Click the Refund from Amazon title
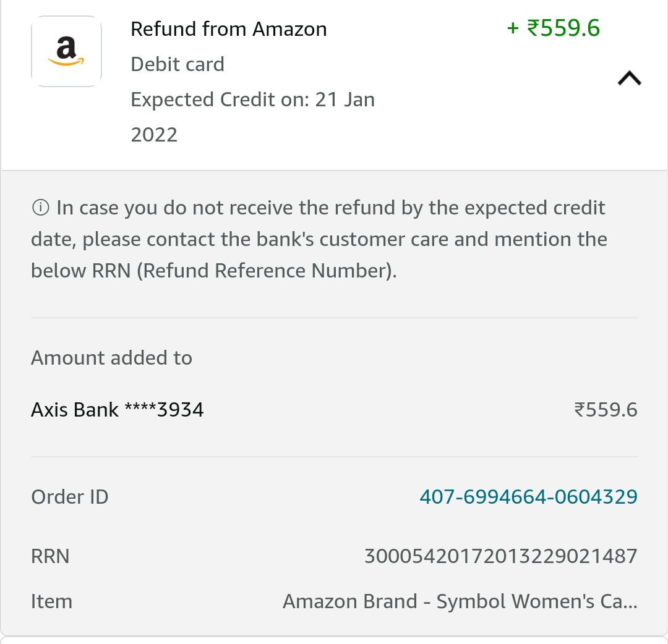Viewport: 668px width, 644px height. [228, 29]
